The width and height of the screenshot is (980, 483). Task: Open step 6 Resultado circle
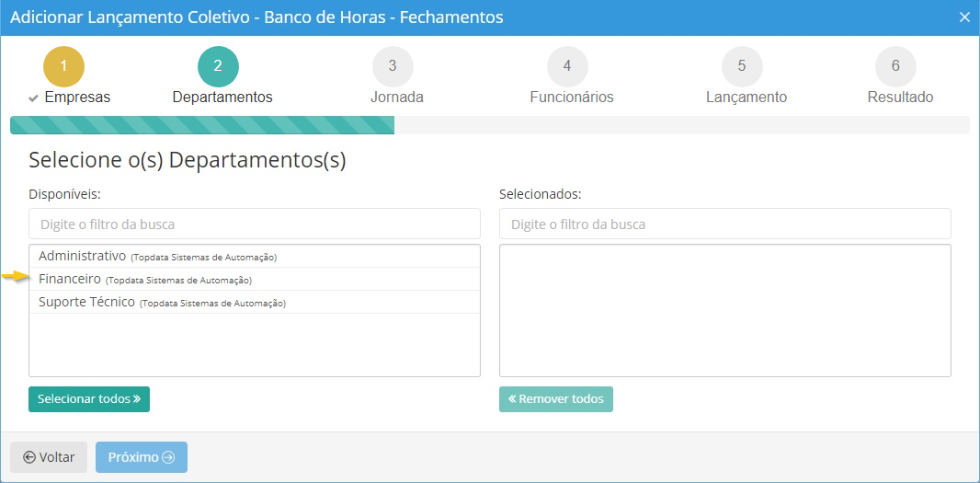pos(895,66)
